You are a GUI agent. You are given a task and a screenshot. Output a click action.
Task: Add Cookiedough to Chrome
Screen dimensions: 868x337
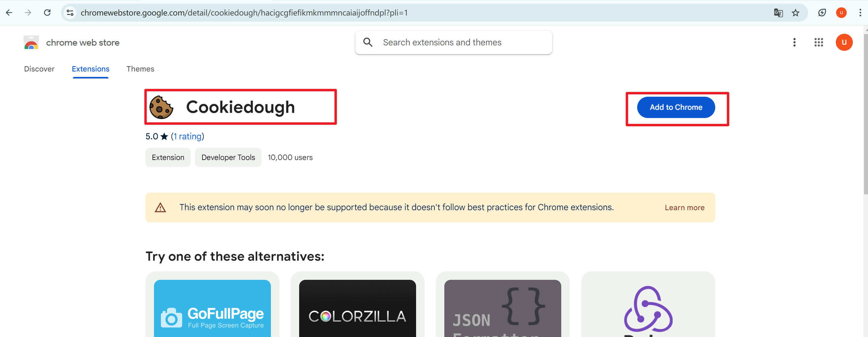pyautogui.click(x=675, y=107)
